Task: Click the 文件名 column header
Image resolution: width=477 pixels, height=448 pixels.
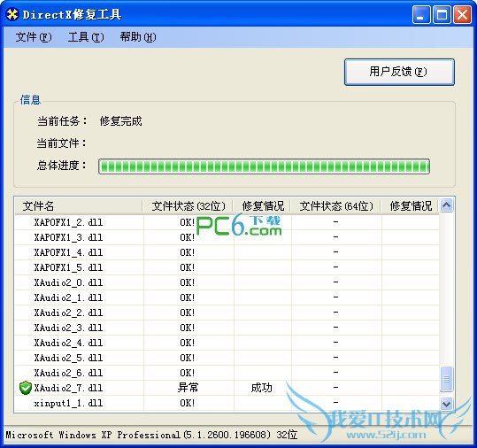Action: point(79,206)
